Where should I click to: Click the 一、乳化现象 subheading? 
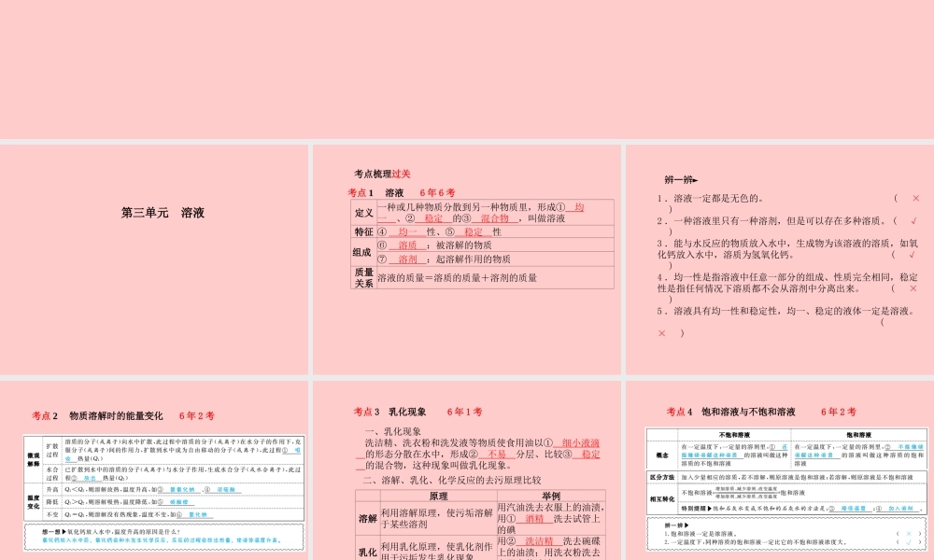(392, 431)
